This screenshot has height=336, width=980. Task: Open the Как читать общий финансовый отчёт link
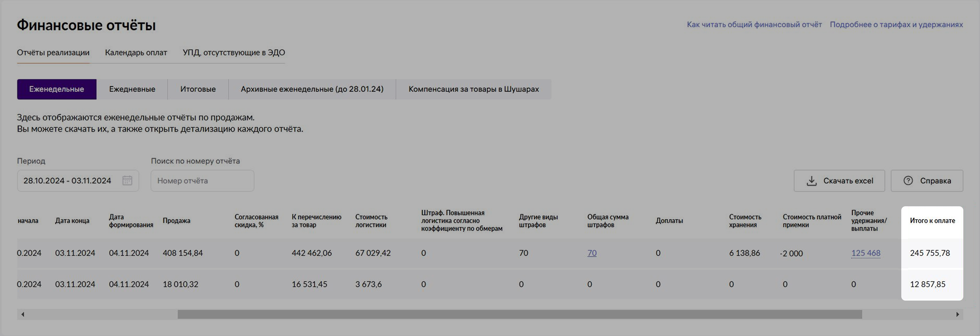coord(754,25)
